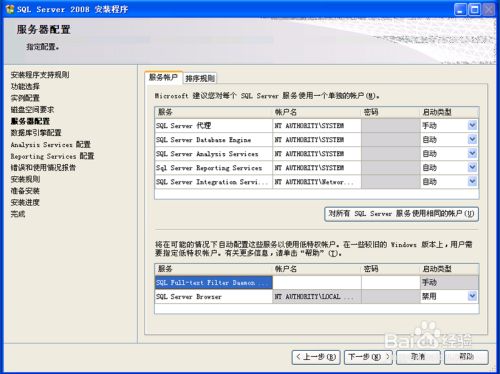Screen dimensions: 500x374
Task: Click 启动类型 column header in upper table
Action: pyautogui.click(x=449, y=112)
